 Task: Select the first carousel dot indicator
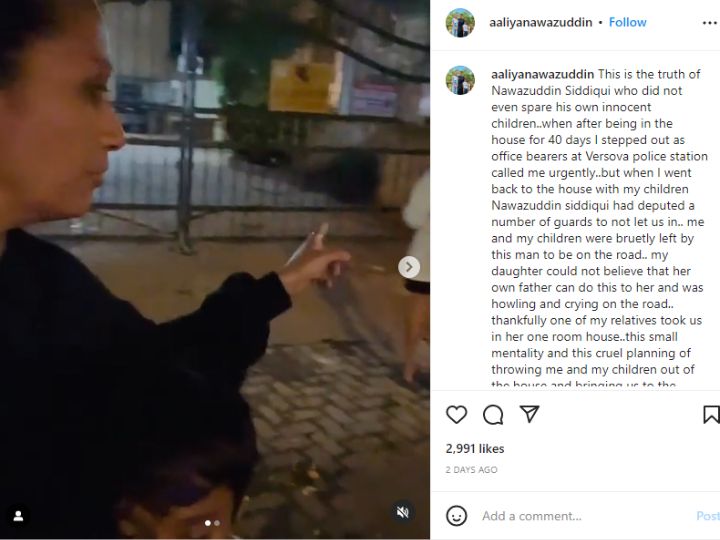coord(208,523)
